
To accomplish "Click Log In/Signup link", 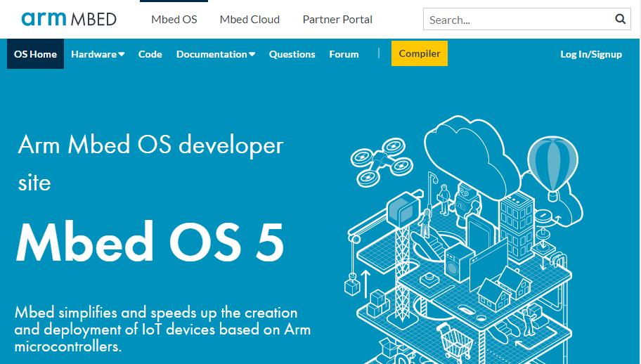I will (x=591, y=54).
